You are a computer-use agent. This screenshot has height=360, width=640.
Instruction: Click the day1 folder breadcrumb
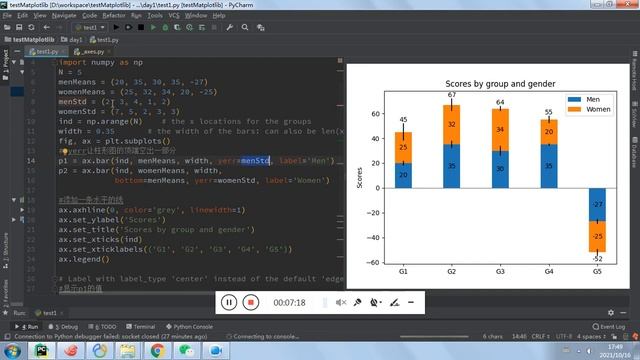tap(72, 40)
